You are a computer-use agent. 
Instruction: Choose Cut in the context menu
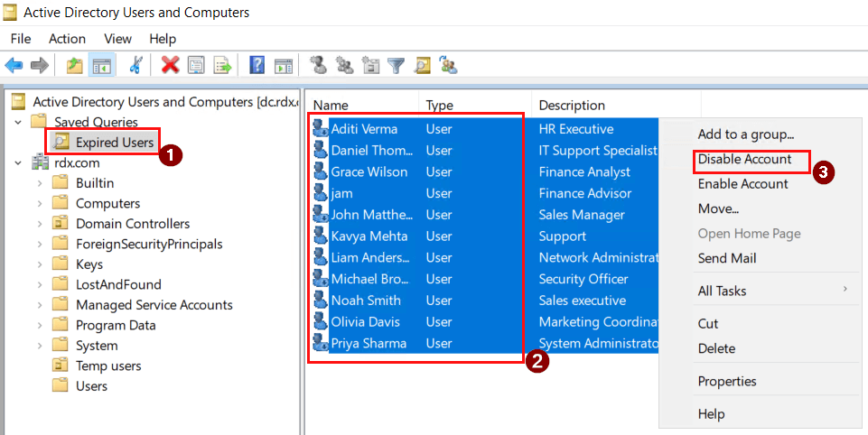[708, 324]
